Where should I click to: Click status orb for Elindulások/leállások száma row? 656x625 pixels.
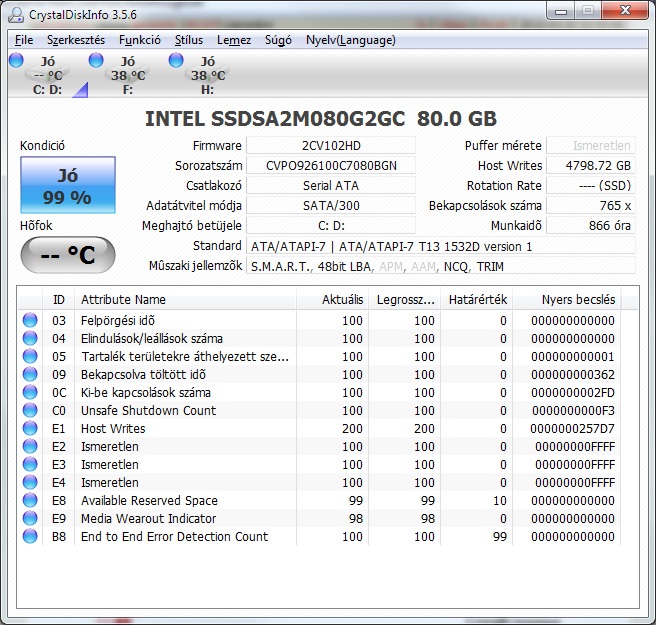pyautogui.click(x=30, y=338)
